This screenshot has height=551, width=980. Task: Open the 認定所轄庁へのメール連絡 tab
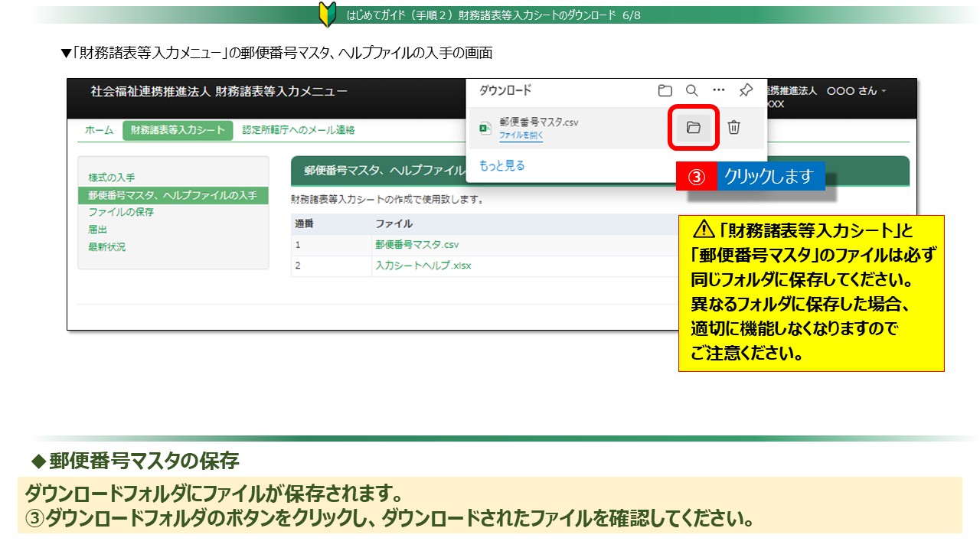298,130
